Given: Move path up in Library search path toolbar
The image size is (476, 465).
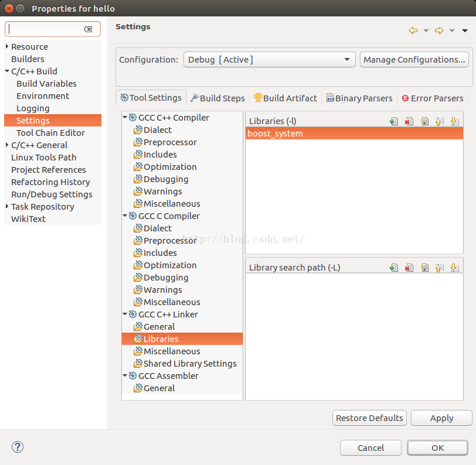Looking at the screenshot, I should [x=439, y=268].
